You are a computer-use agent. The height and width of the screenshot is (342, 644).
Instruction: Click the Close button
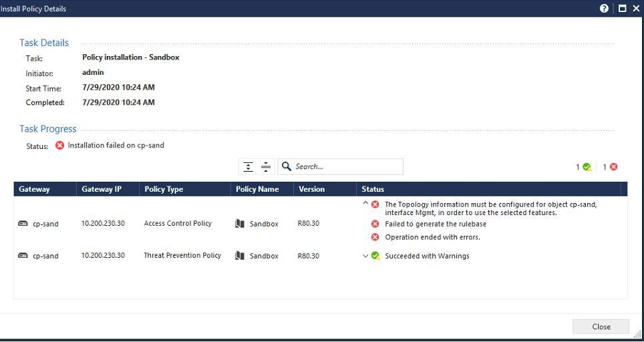pyautogui.click(x=601, y=327)
